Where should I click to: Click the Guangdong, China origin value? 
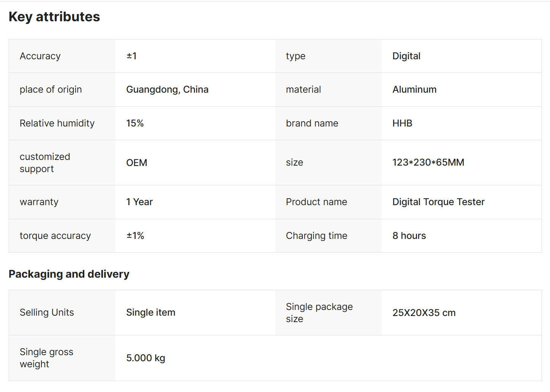click(167, 90)
